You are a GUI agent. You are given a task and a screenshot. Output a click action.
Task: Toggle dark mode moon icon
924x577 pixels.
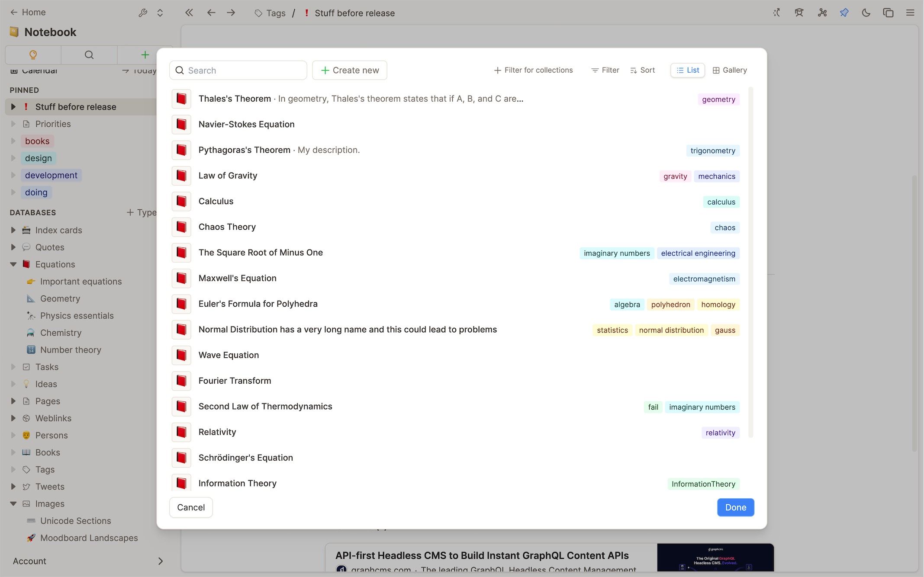[x=866, y=13]
